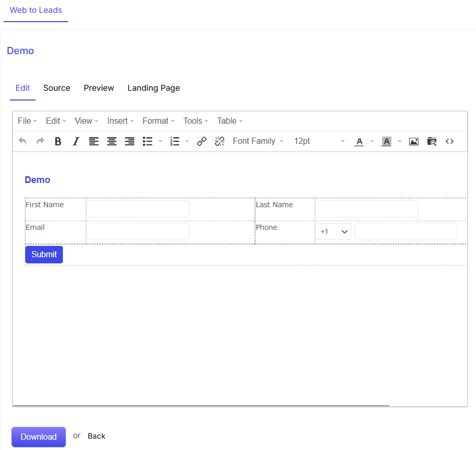Open the Format menu
The height and width of the screenshot is (450, 476).
point(158,121)
